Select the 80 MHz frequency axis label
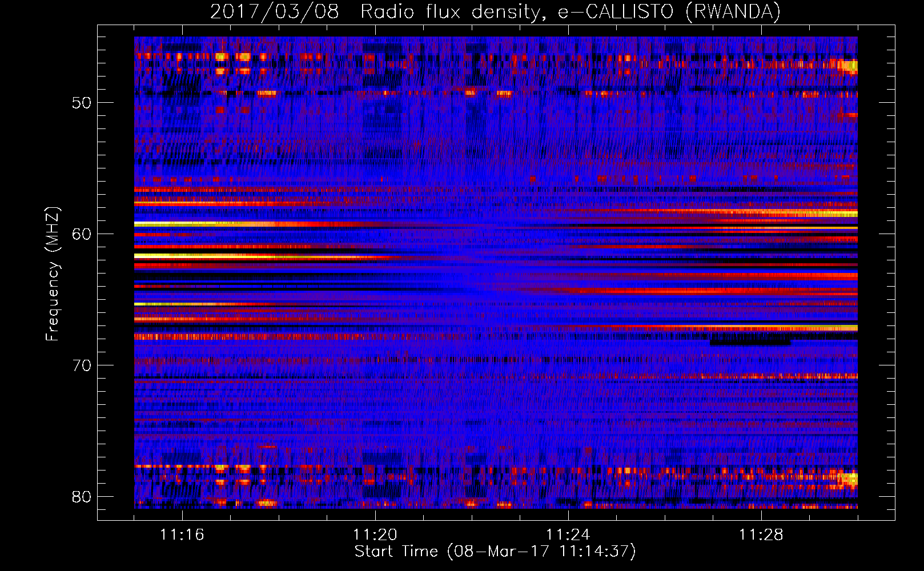Image resolution: width=924 pixels, height=571 pixels. coord(82,497)
